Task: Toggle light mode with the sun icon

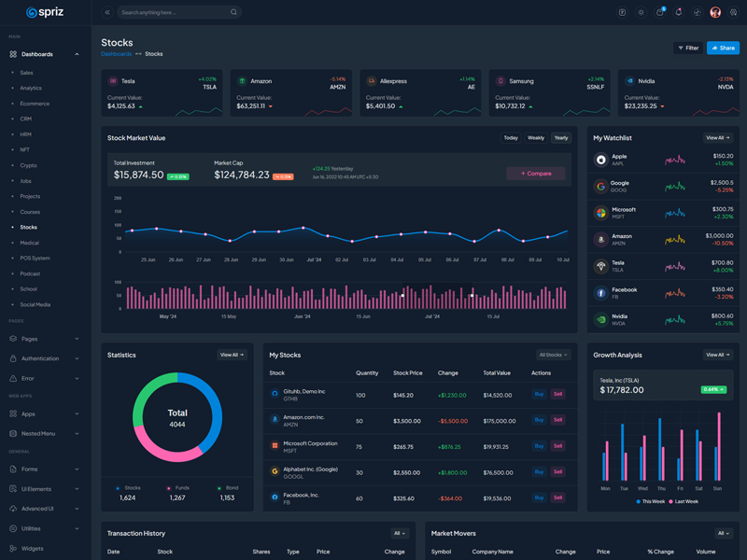Action: click(641, 12)
